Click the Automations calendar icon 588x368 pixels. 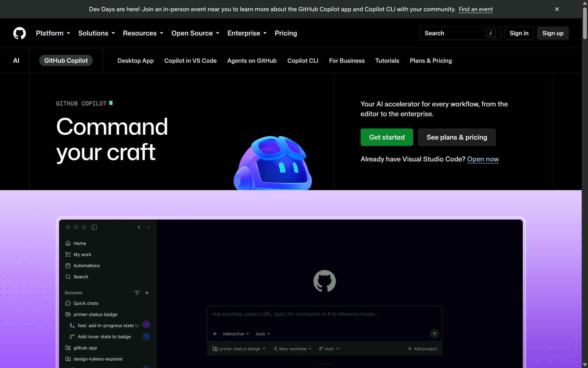click(68, 266)
